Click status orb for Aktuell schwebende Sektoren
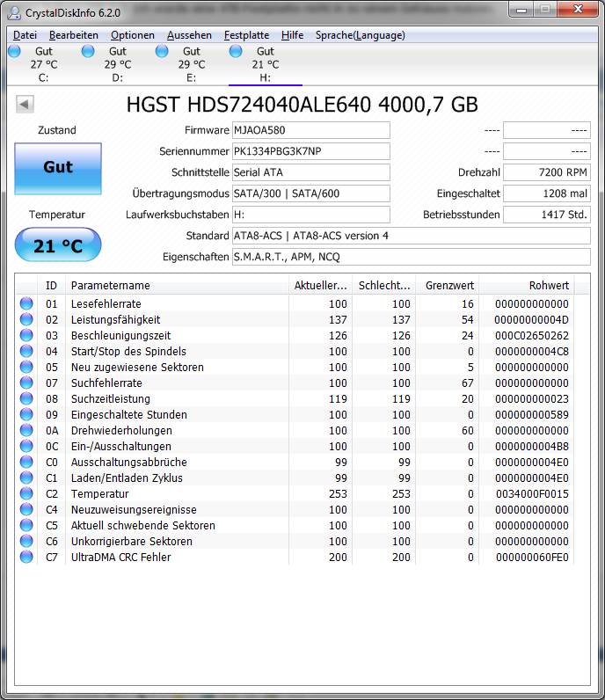Image resolution: width=605 pixels, height=700 pixels. coord(26,526)
